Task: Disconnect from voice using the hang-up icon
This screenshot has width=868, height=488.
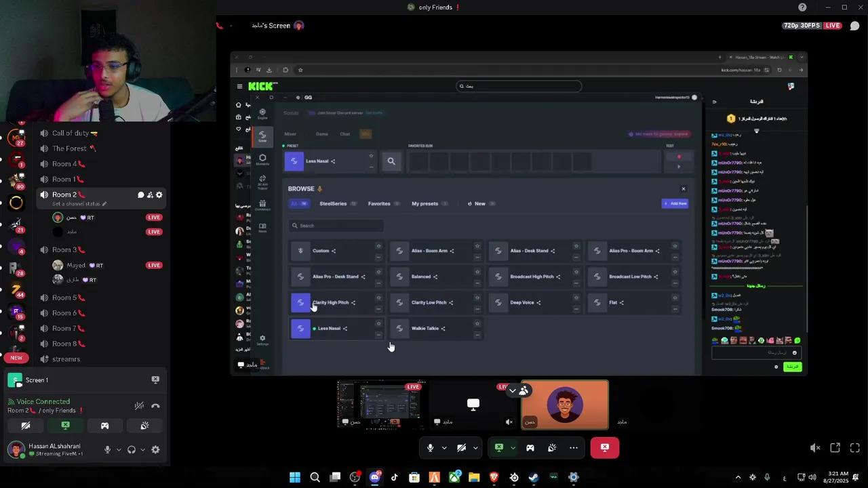Action: (x=155, y=406)
